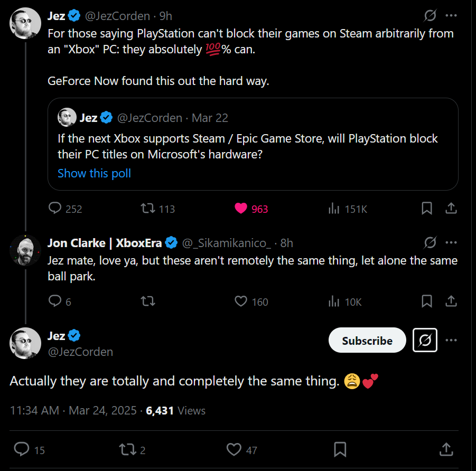View analytics of the 151K views post

click(x=334, y=209)
